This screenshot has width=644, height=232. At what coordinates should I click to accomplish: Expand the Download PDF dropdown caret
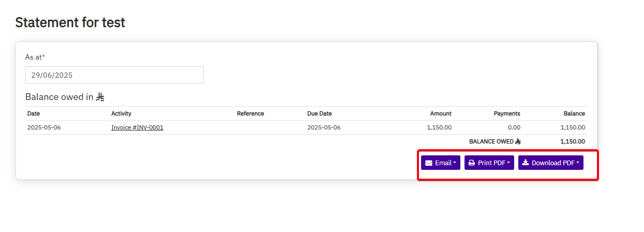(x=577, y=163)
